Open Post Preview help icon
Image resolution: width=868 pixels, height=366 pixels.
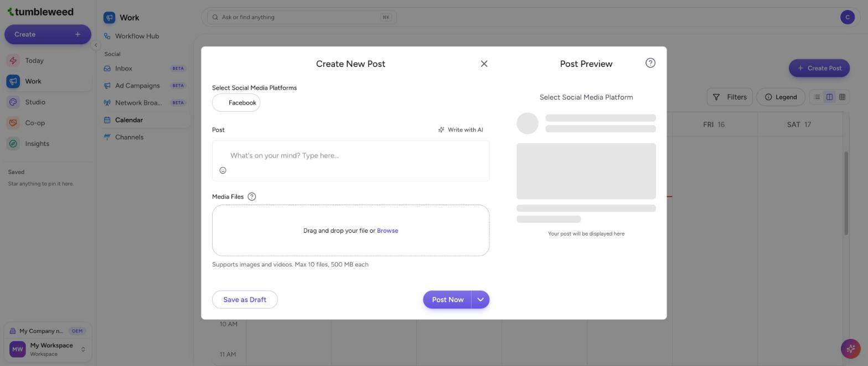[x=650, y=63]
